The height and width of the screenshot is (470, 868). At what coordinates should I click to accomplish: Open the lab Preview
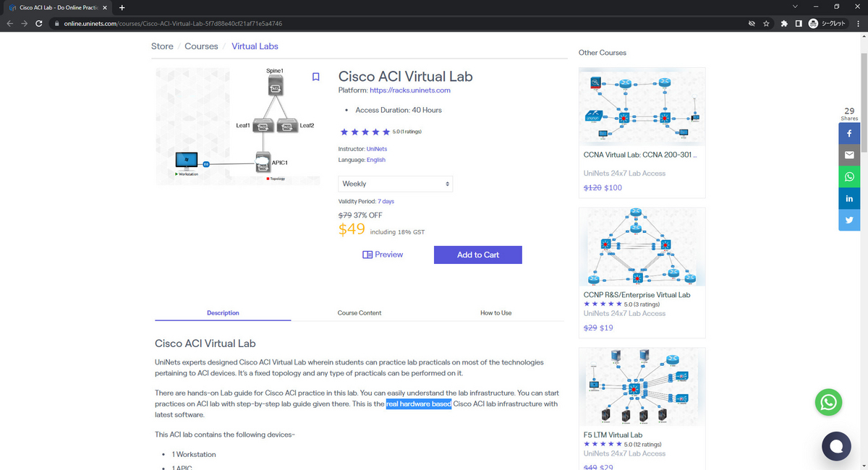(383, 254)
